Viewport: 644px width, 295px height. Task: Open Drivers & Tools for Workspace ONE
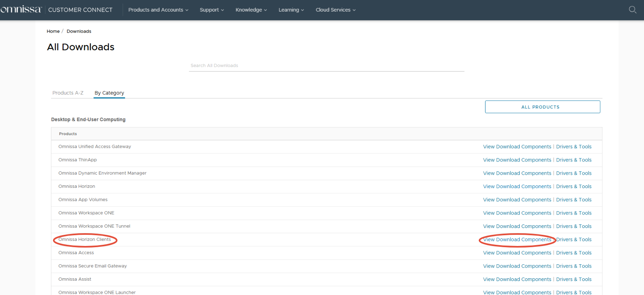(574, 213)
